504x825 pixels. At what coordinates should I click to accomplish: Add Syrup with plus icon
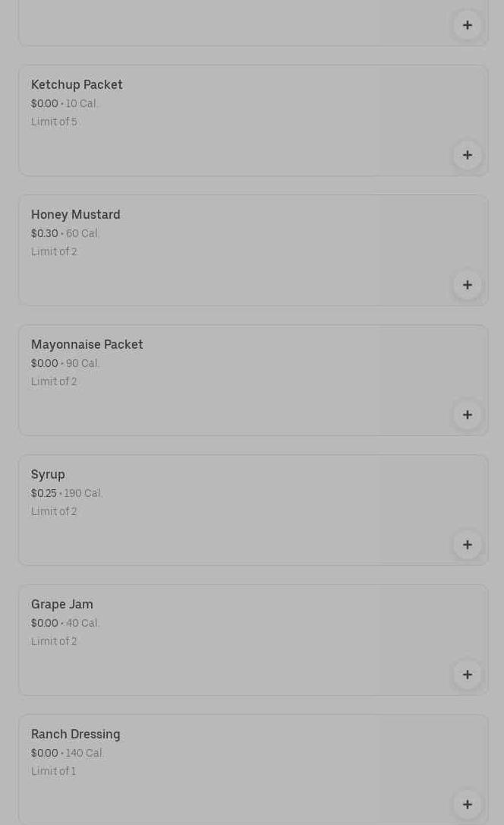tap(467, 545)
